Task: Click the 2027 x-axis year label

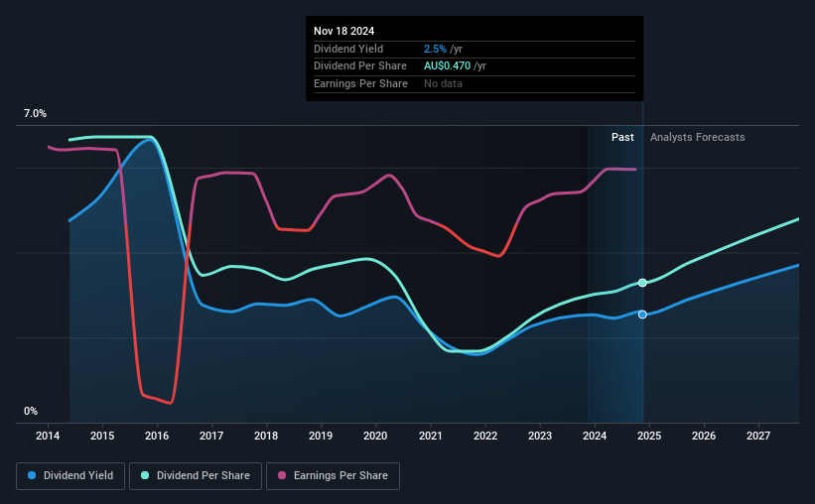Action: (x=758, y=436)
